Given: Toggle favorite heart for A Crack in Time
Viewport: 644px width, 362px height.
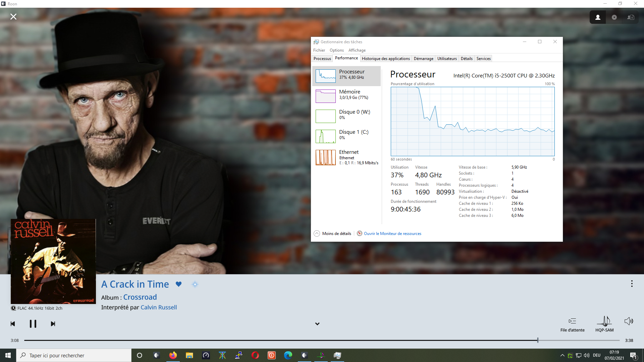Looking at the screenshot, I should [x=179, y=284].
